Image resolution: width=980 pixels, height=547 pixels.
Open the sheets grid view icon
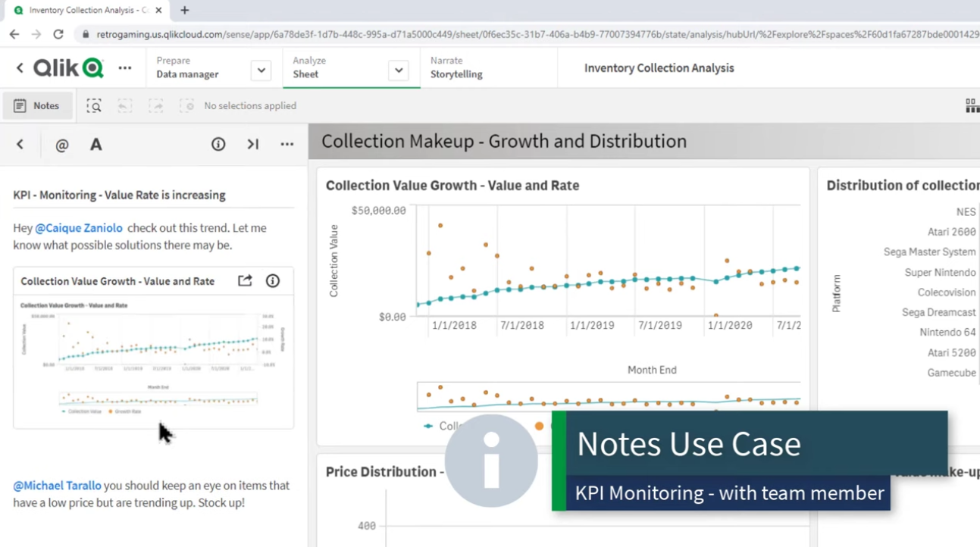[x=972, y=106]
